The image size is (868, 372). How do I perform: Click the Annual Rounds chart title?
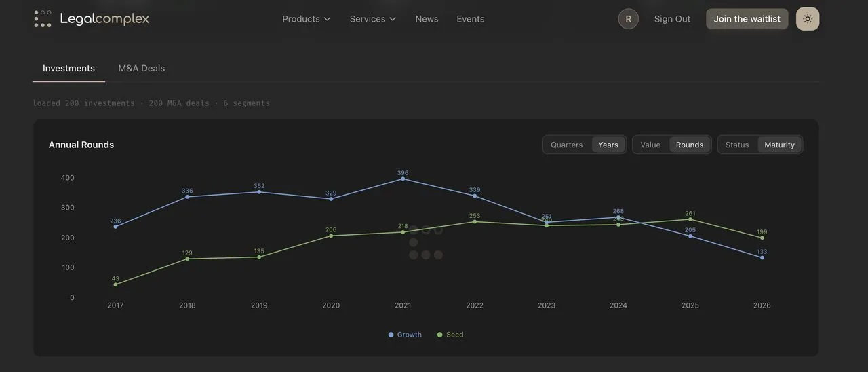pyautogui.click(x=81, y=145)
